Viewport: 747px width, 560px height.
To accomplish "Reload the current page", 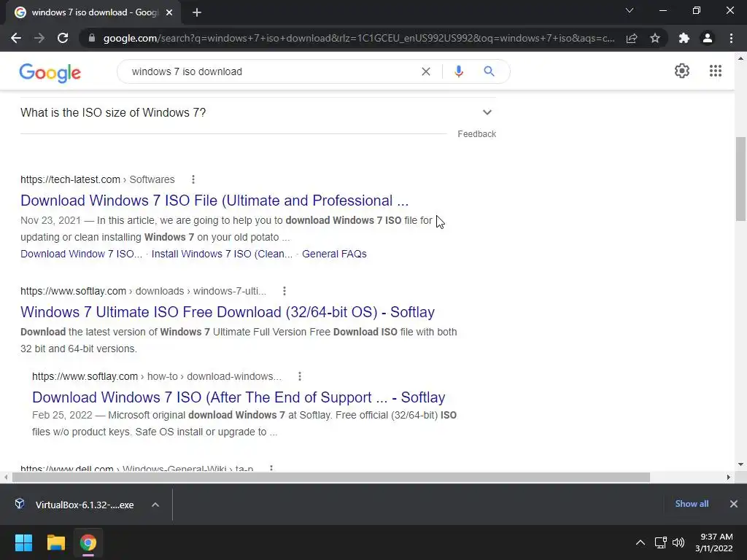I will coord(63,38).
